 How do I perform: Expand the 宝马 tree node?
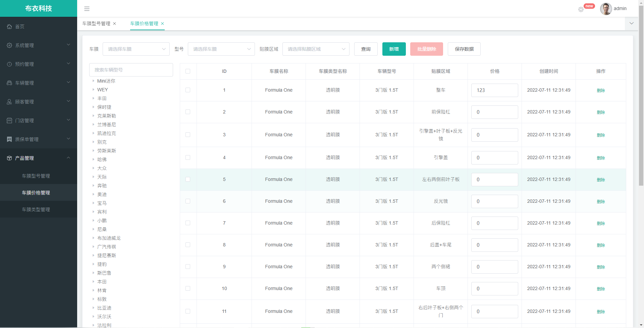[x=93, y=203]
